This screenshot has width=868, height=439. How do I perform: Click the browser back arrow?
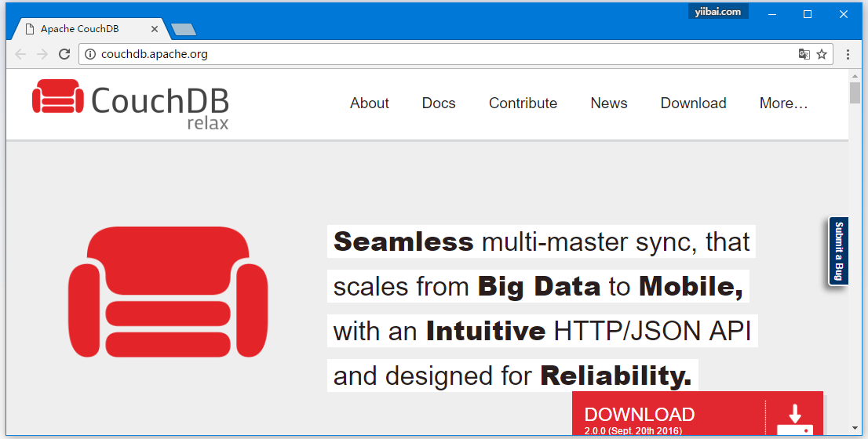click(20, 55)
